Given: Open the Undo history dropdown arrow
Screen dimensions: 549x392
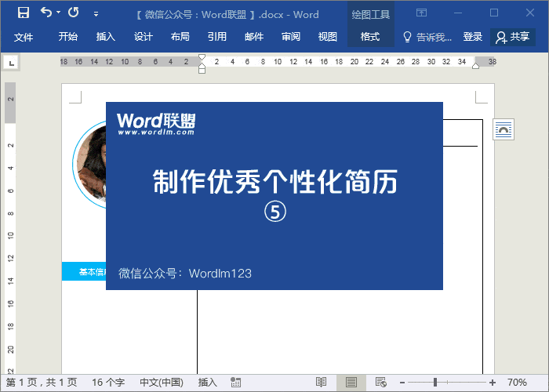Looking at the screenshot, I should pos(59,13).
